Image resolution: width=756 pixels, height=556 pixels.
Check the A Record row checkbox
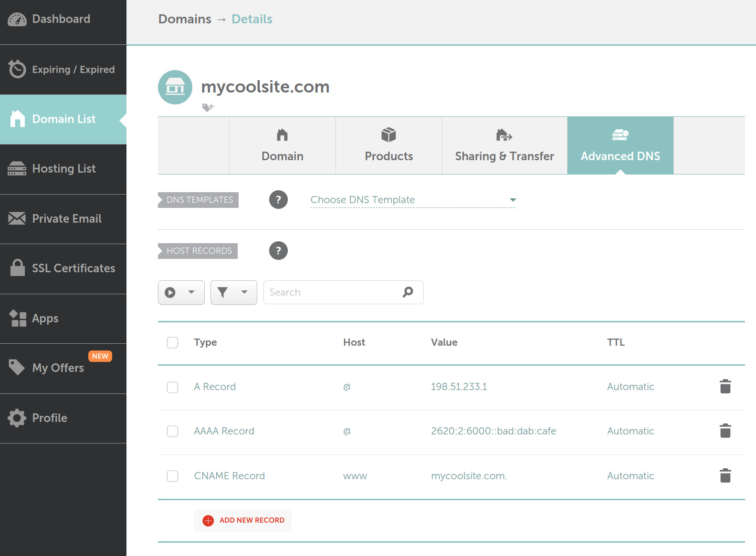click(x=172, y=387)
